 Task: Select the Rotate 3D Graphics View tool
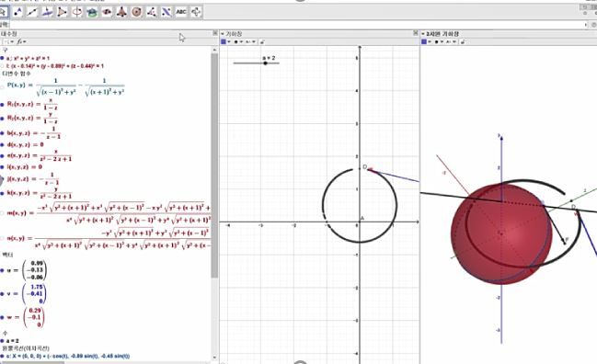pyautogui.click(x=196, y=12)
